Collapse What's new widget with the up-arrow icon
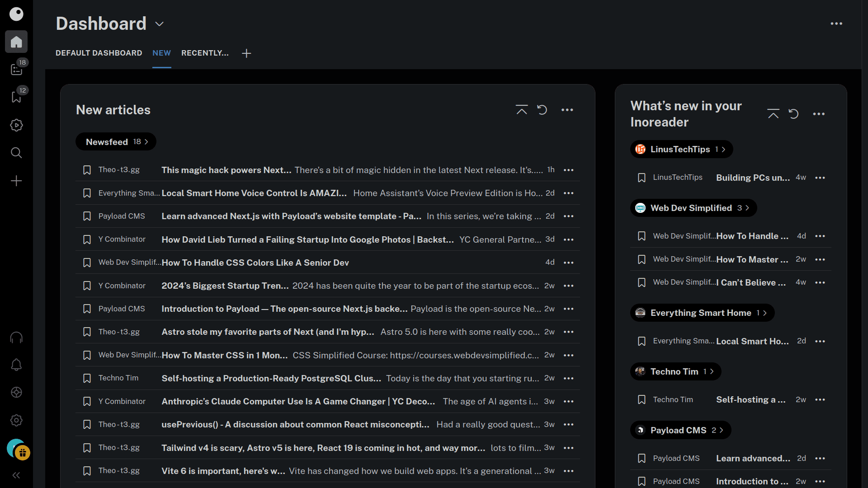Viewport: 868px width, 488px height. (773, 114)
